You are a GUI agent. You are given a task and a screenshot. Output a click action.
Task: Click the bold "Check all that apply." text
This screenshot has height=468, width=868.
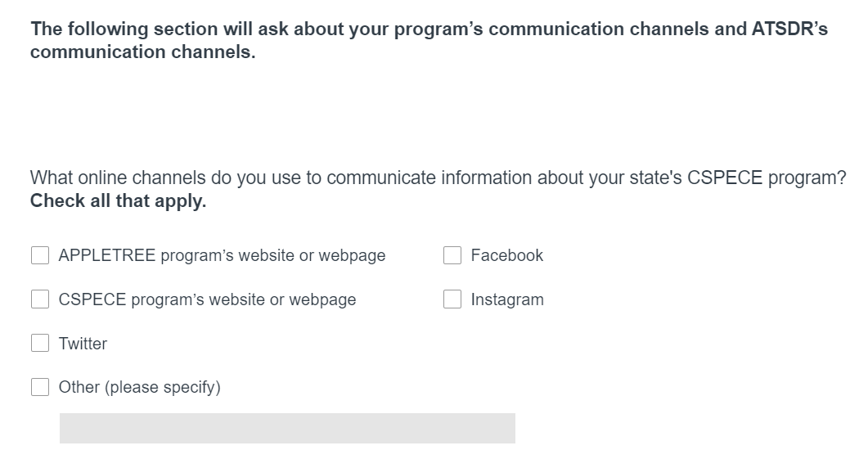(x=118, y=201)
